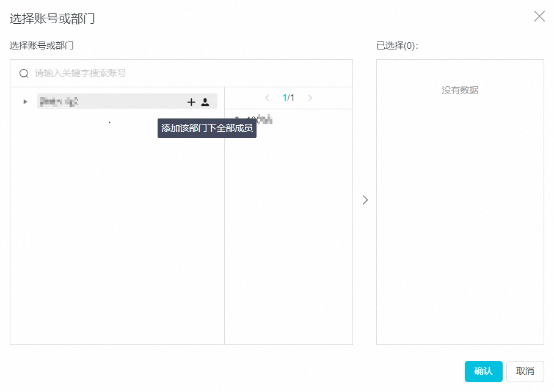
Task: Close the 选择账号或部门 dialog
Action: tap(539, 16)
